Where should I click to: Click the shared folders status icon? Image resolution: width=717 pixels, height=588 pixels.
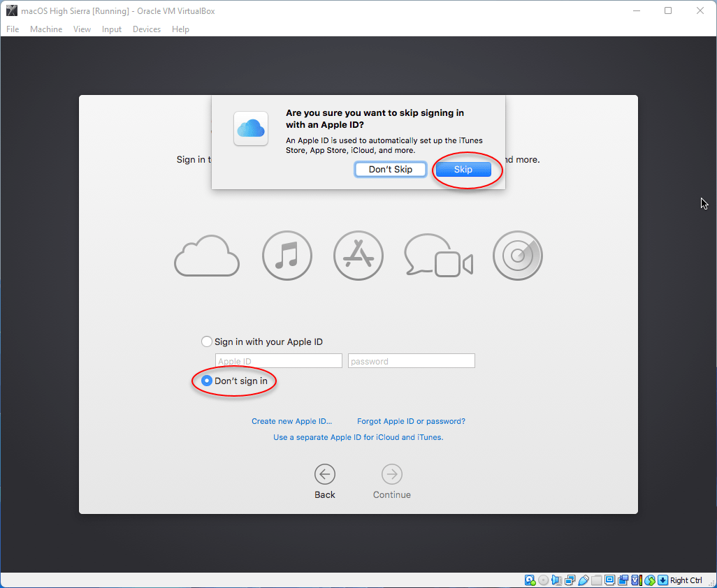pyautogui.click(x=597, y=580)
